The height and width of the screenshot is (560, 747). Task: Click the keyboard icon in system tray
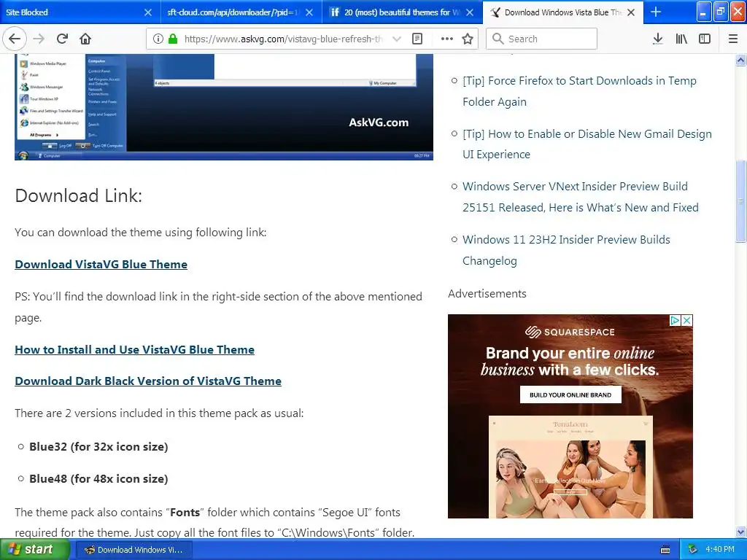[665, 550]
